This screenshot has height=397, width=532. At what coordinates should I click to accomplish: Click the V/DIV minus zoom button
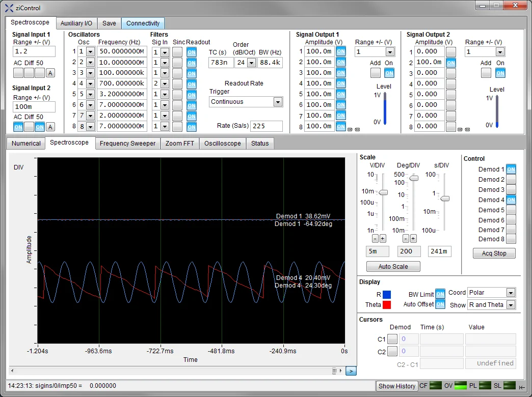375,239
